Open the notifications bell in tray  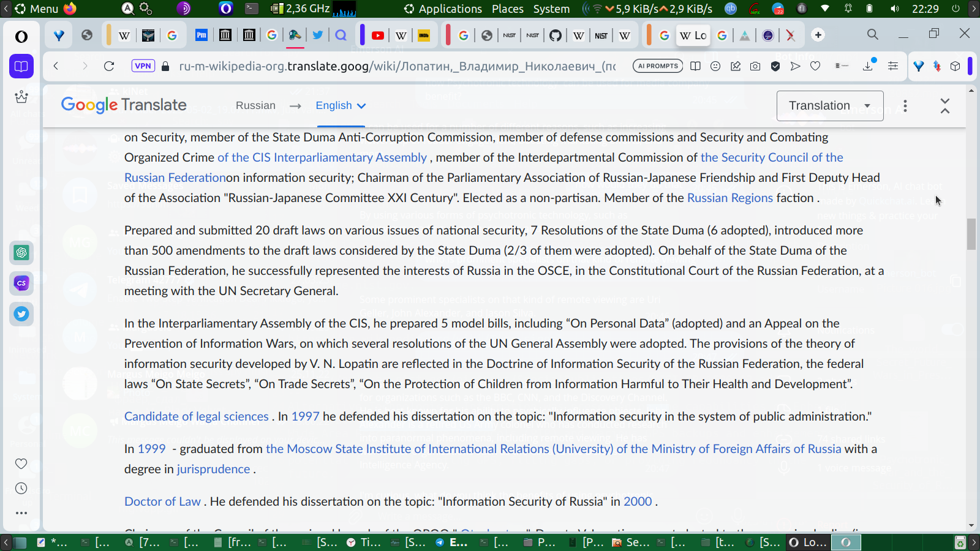click(x=848, y=9)
